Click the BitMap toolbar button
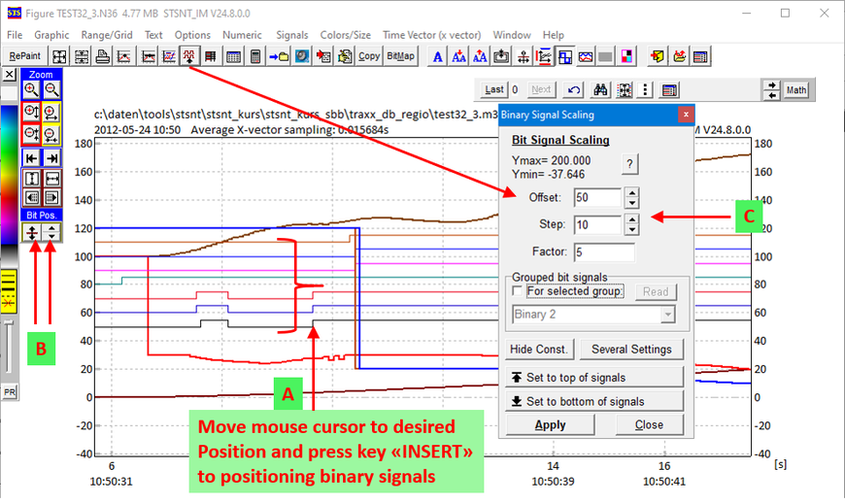 click(x=401, y=56)
